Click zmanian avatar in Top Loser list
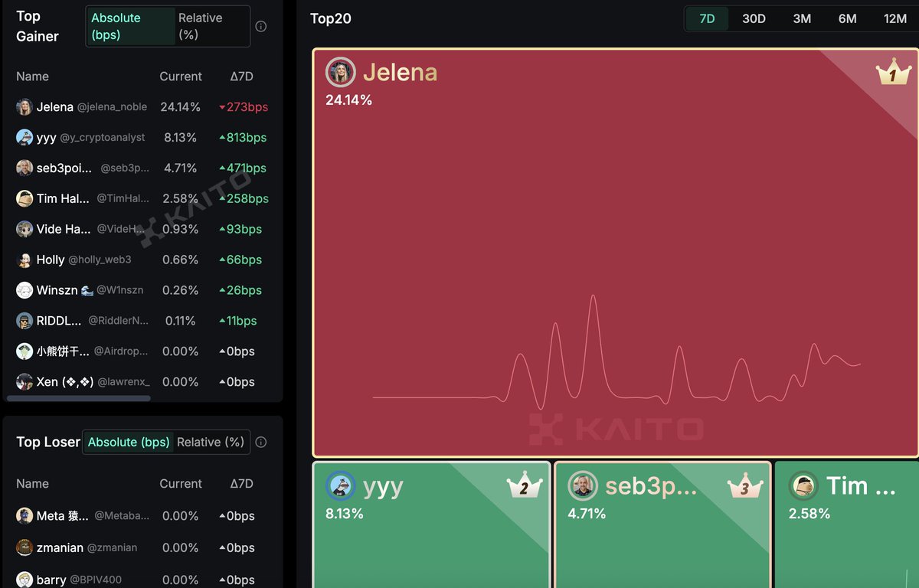This screenshot has width=919, height=588. (x=25, y=547)
